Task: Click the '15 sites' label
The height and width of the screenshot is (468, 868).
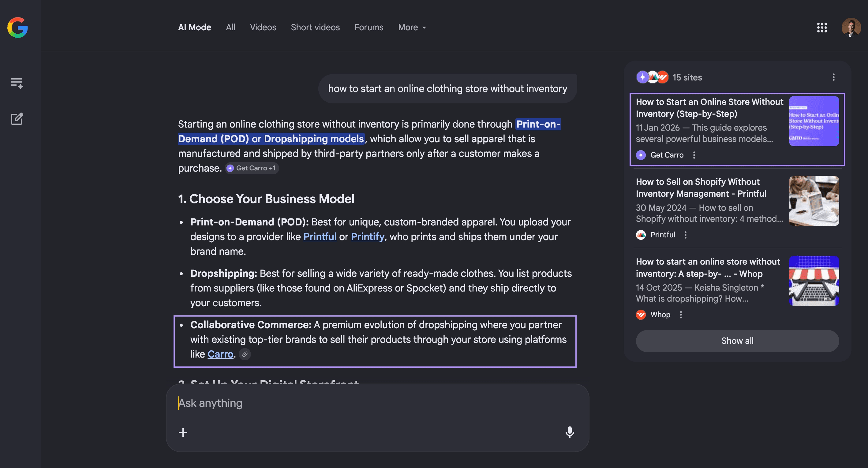Action: coord(687,77)
